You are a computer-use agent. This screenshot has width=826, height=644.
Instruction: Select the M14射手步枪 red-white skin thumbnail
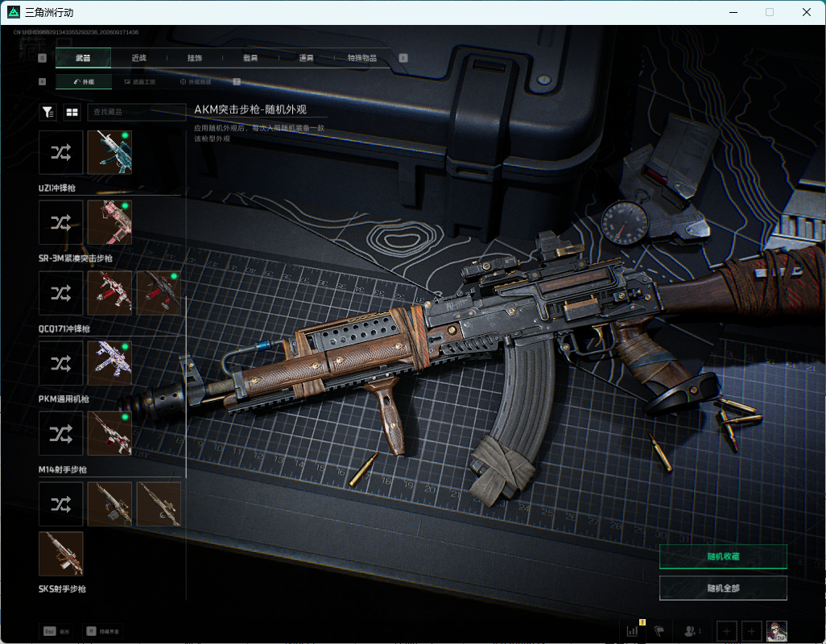click(x=109, y=433)
